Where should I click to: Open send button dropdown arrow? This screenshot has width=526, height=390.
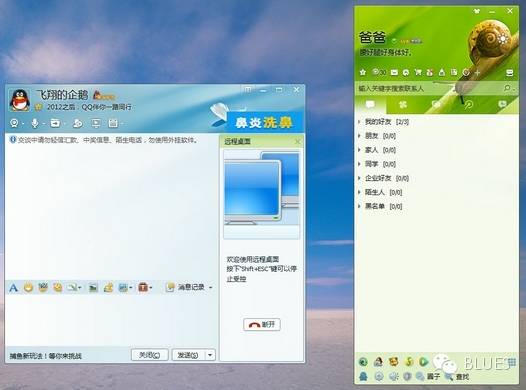pyautogui.click(x=210, y=355)
